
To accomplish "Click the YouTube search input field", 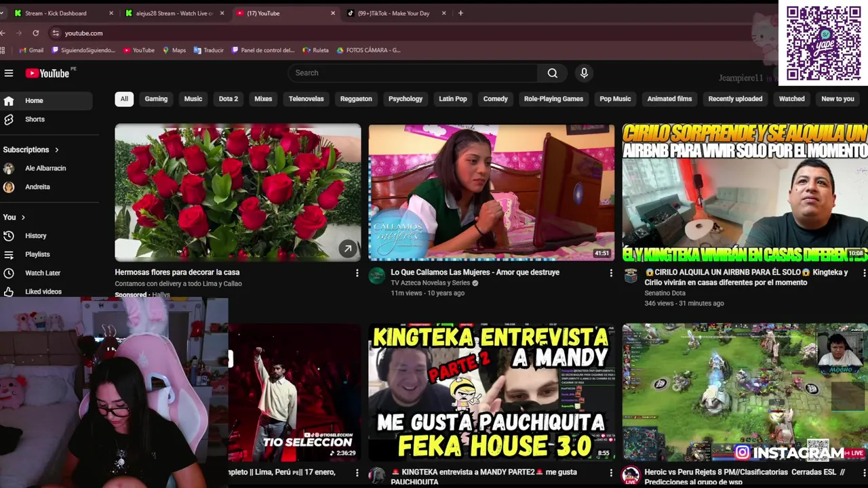I will pos(413,73).
